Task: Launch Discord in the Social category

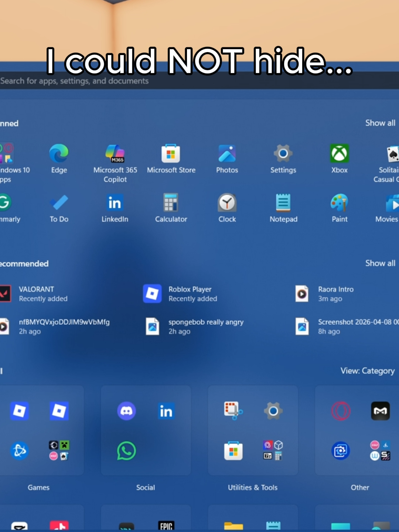Action: 126,411
